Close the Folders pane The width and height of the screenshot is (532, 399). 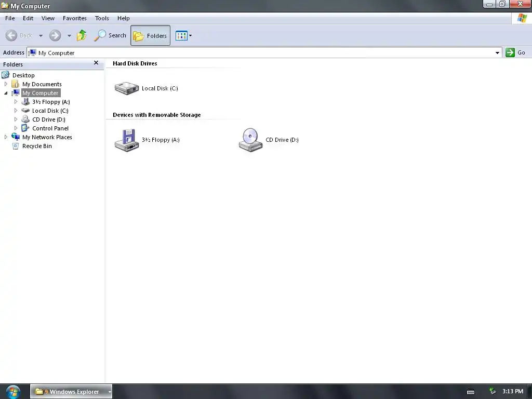tap(96, 63)
